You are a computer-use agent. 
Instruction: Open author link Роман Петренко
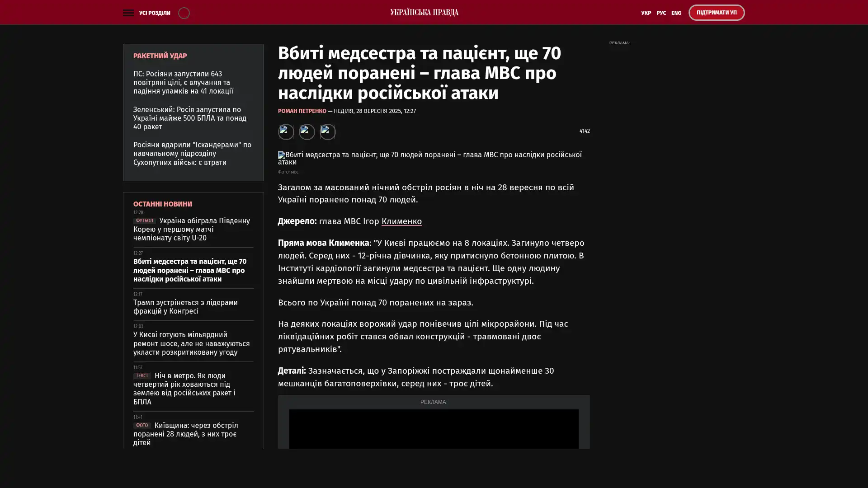pyautogui.click(x=302, y=111)
